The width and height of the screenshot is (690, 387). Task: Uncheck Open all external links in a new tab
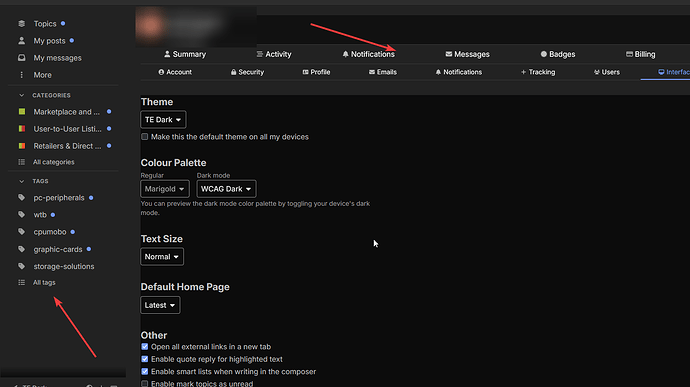pos(144,347)
